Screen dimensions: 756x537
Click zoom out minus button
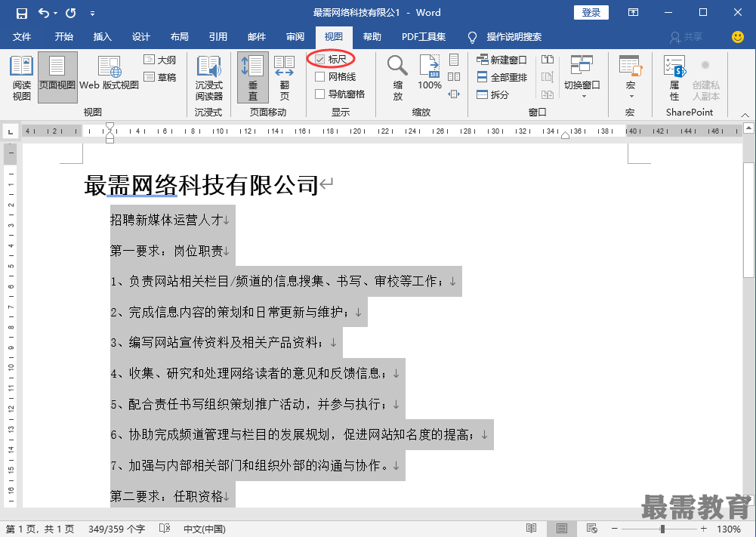point(614,529)
